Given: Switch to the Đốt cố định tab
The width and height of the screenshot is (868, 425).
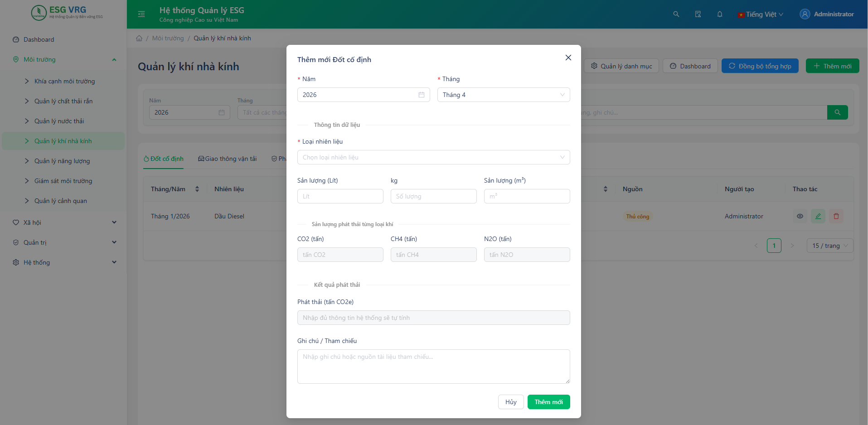Looking at the screenshot, I should click(x=163, y=159).
